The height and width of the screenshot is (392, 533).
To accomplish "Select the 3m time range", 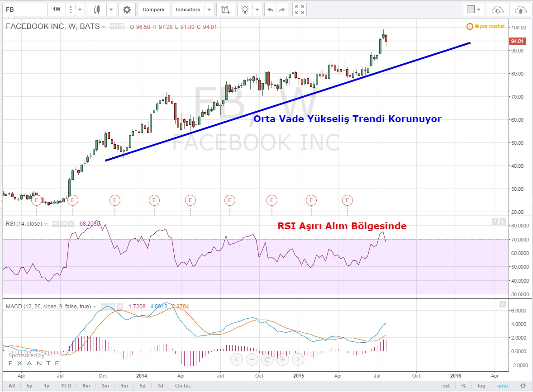I will pos(105,386).
